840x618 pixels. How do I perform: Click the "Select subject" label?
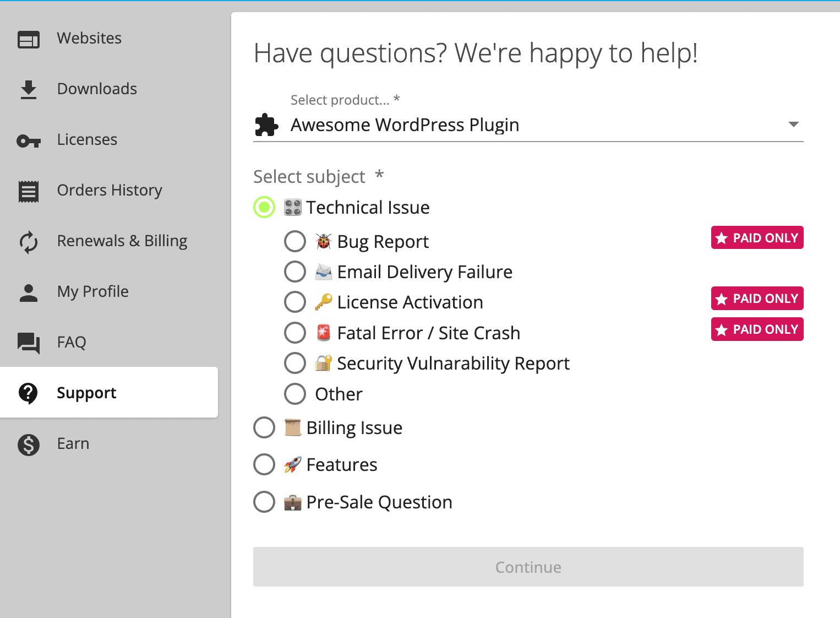309,177
